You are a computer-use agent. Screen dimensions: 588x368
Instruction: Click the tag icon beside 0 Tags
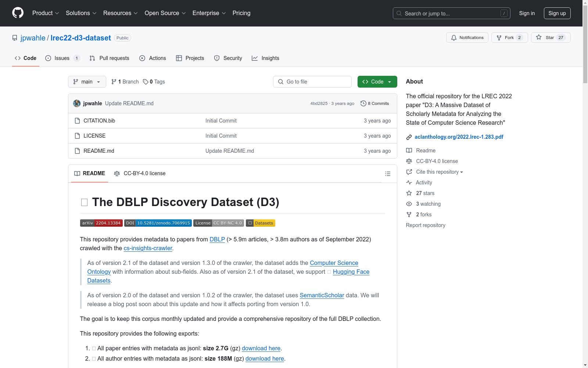coord(146,82)
